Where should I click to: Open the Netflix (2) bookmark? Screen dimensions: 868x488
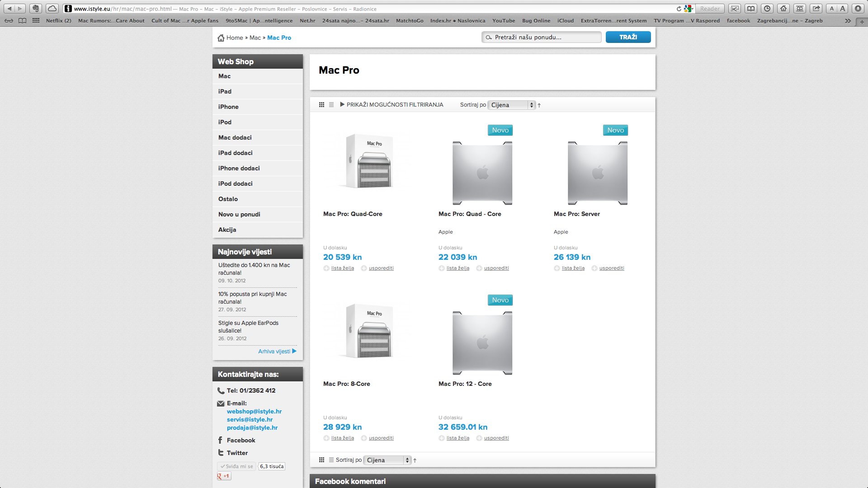[59, 21]
